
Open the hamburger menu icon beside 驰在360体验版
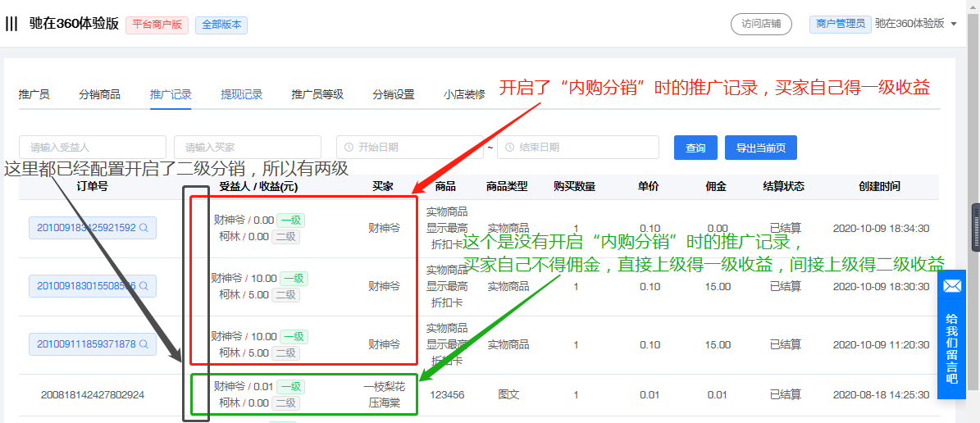point(11,25)
